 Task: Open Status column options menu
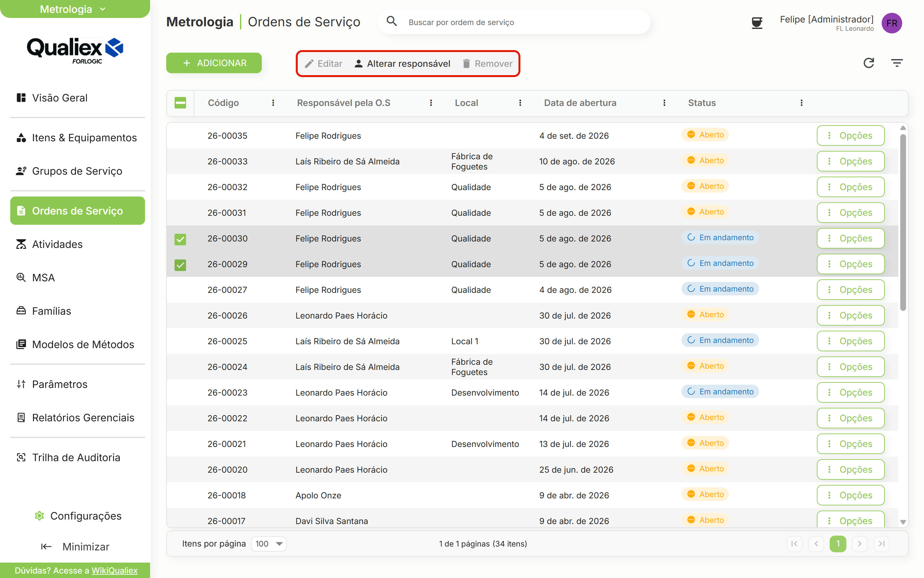pyautogui.click(x=801, y=103)
